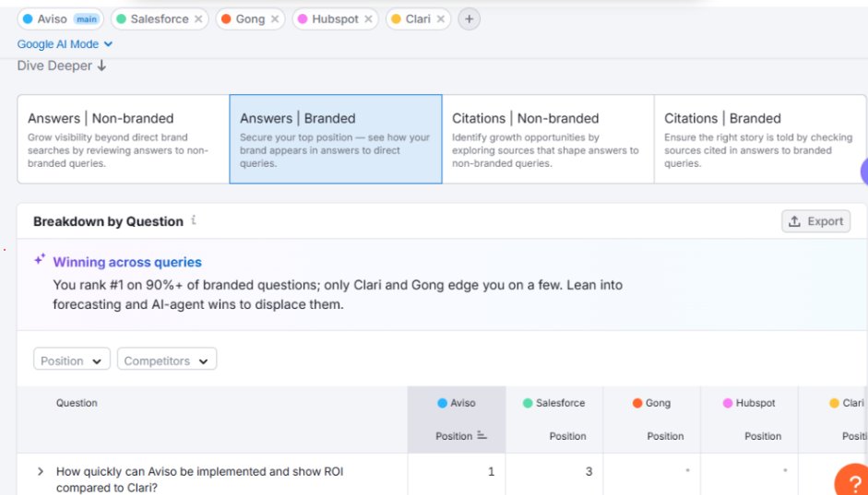868x495 pixels.
Task: Click Hubspot Position column header
Action: pos(762,436)
